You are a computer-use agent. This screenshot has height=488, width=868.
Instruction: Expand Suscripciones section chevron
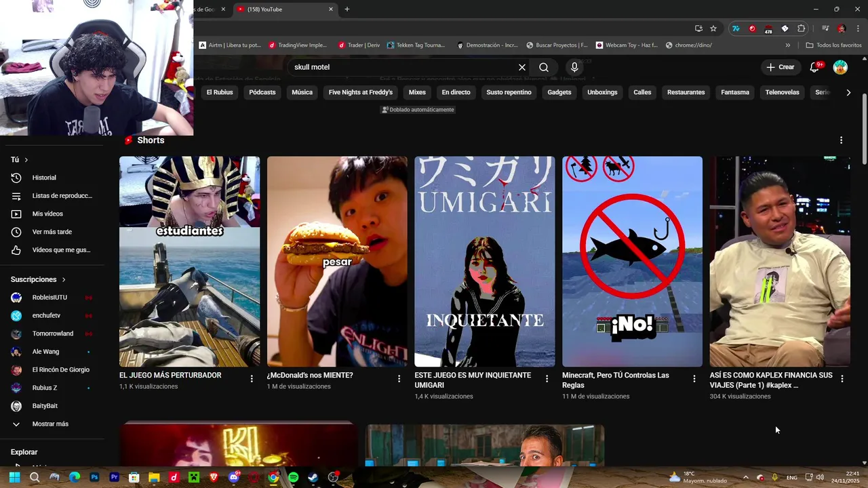tap(64, 279)
